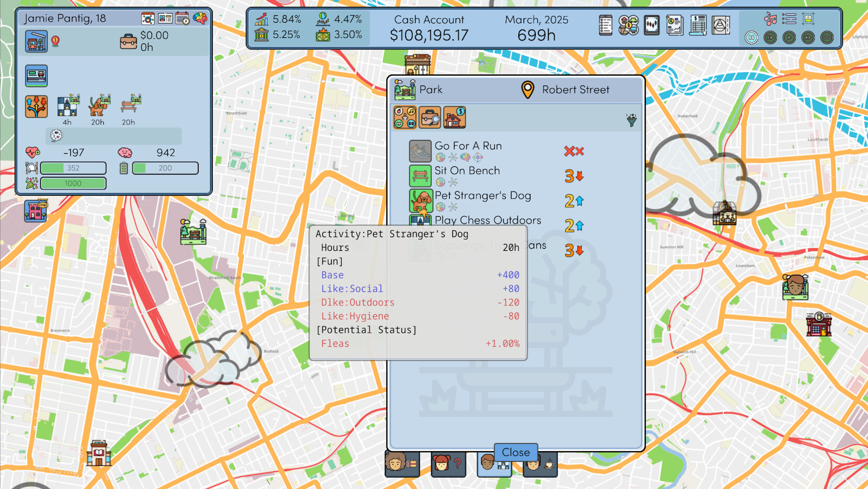The image size is (868, 489).
Task: Click the bus stop location icon
Action: tap(36, 41)
